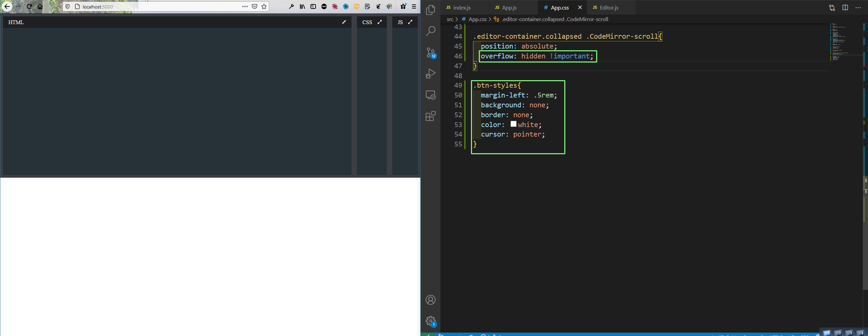Screen dimensions: 868x336
Task: Open the browser Library icon
Action: (302, 6)
